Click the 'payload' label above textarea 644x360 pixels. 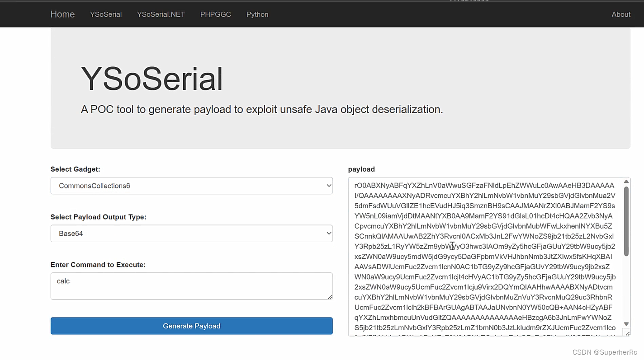pos(361,169)
